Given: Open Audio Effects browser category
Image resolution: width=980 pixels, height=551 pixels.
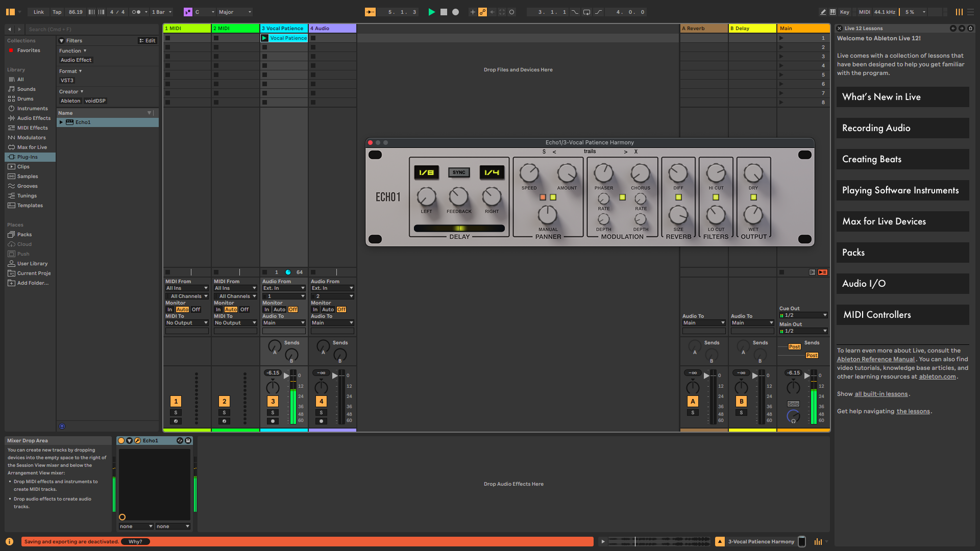Looking at the screenshot, I should tap(34, 118).
